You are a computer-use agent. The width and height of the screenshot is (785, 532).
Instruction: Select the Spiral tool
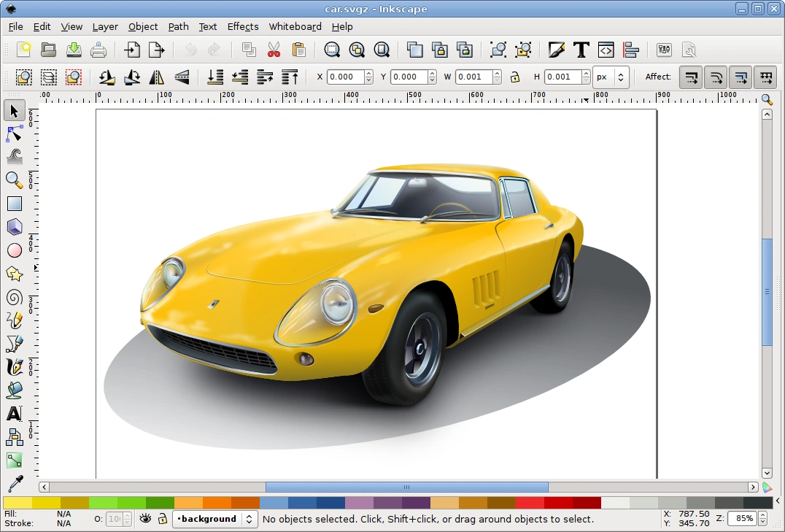(x=14, y=297)
